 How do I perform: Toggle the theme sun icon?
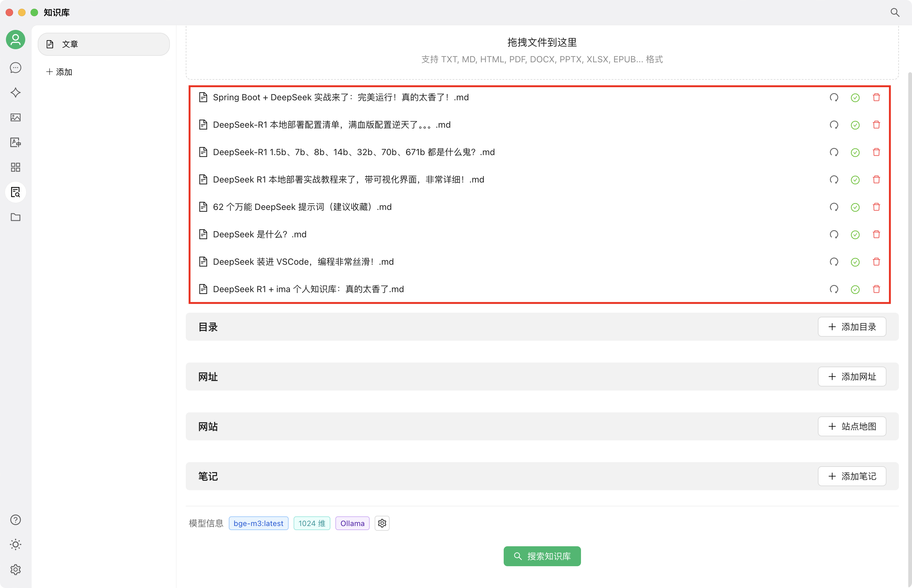tap(15, 544)
